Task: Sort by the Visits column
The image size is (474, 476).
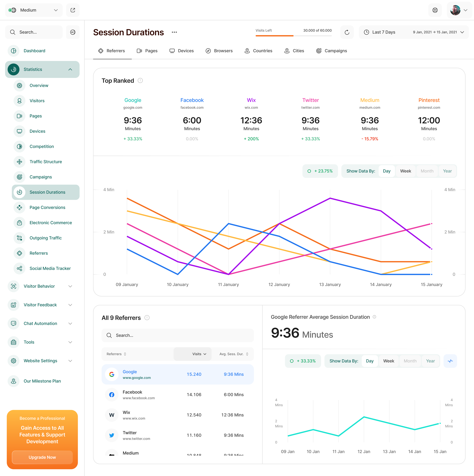Action: pos(193,354)
